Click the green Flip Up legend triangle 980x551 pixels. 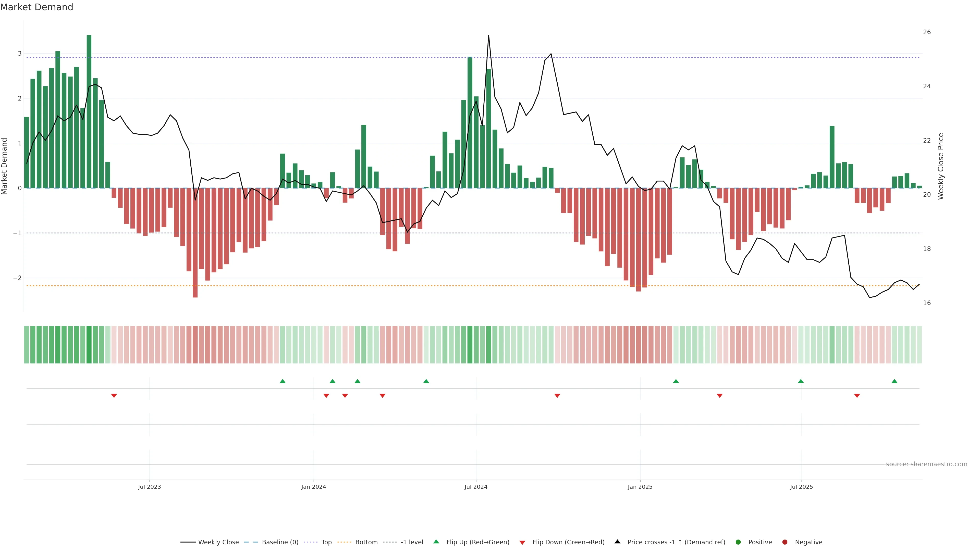pos(436,542)
